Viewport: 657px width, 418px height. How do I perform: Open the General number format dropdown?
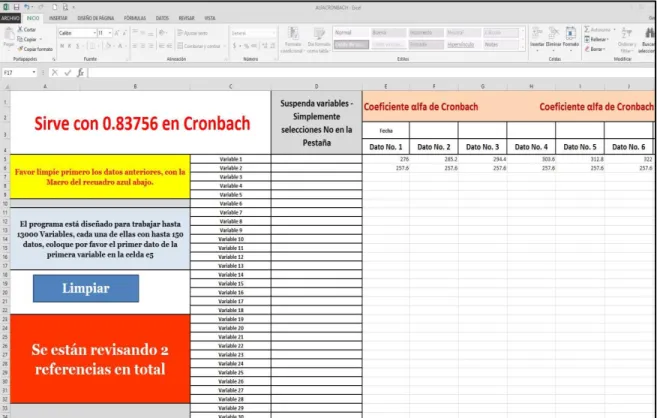click(x=274, y=33)
